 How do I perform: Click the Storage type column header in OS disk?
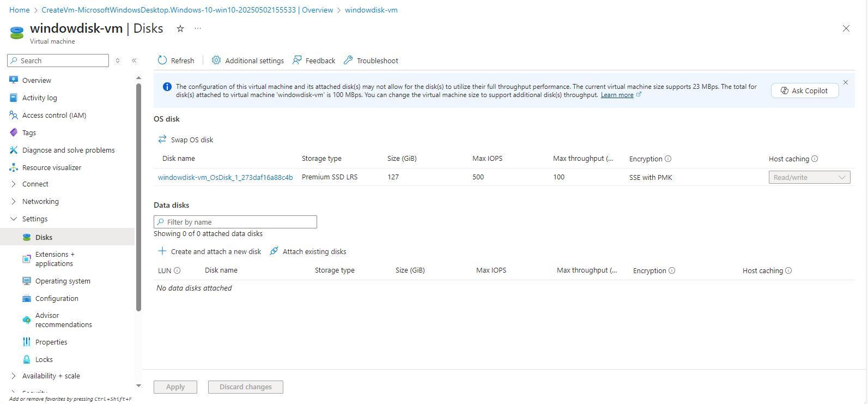pos(321,159)
